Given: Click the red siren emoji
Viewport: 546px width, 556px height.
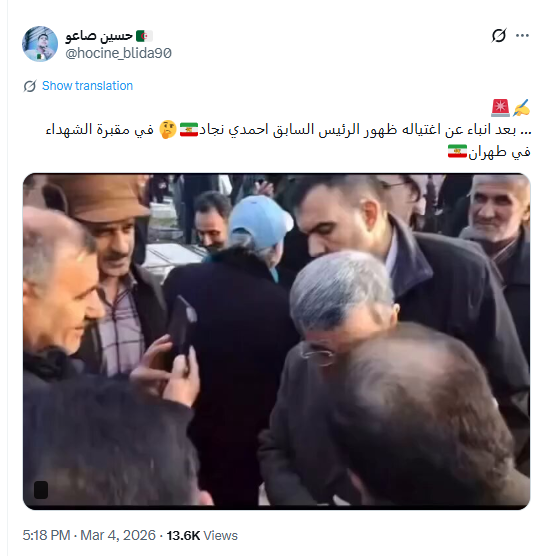Looking at the screenshot, I should pyautogui.click(x=500, y=108).
